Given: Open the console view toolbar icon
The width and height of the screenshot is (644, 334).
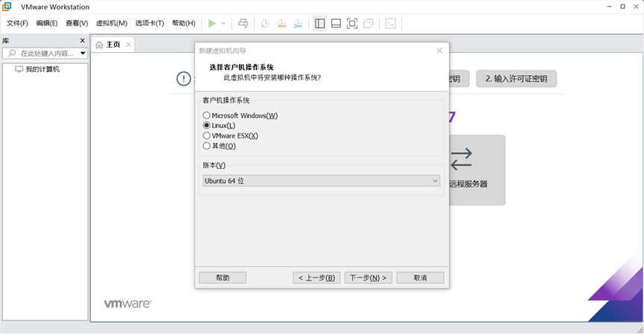Looking at the screenshot, I should coord(391,23).
